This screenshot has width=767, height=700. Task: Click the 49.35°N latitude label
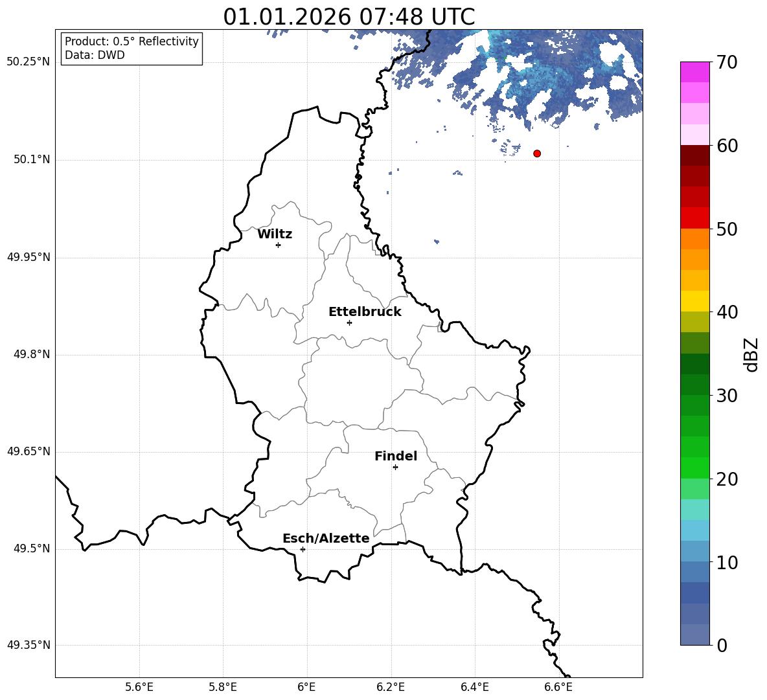pos(29,645)
